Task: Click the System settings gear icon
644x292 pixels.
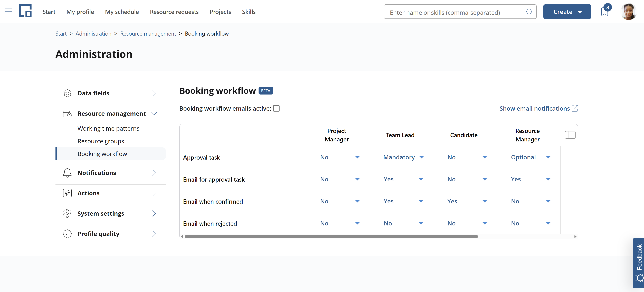Action: [x=67, y=213]
